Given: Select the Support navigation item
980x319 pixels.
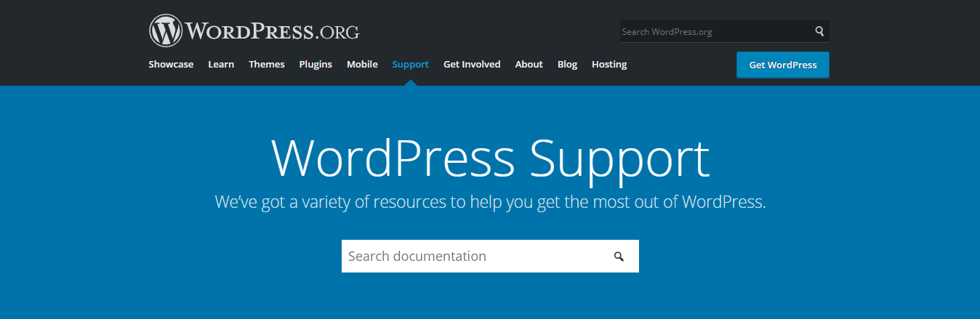Looking at the screenshot, I should click(x=410, y=64).
